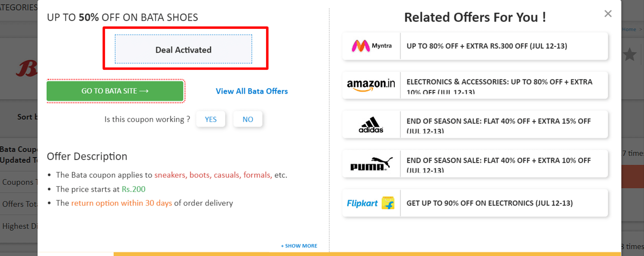Open Myntra up to 80% off offer
This screenshot has width=644, height=256.
point(487,46)
